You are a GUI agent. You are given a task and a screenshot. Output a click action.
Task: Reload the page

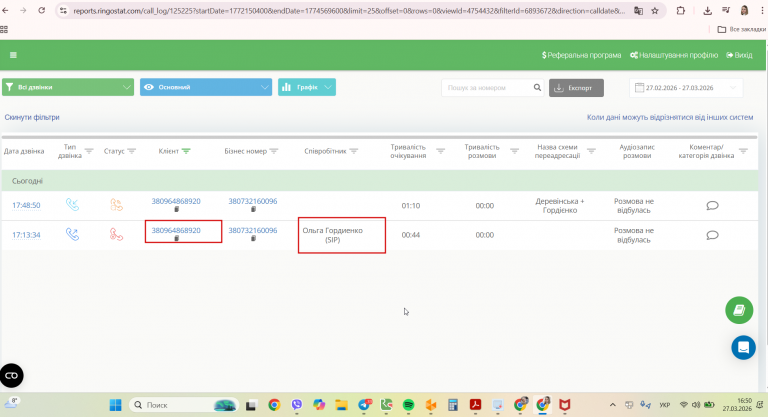pos(42,10)
